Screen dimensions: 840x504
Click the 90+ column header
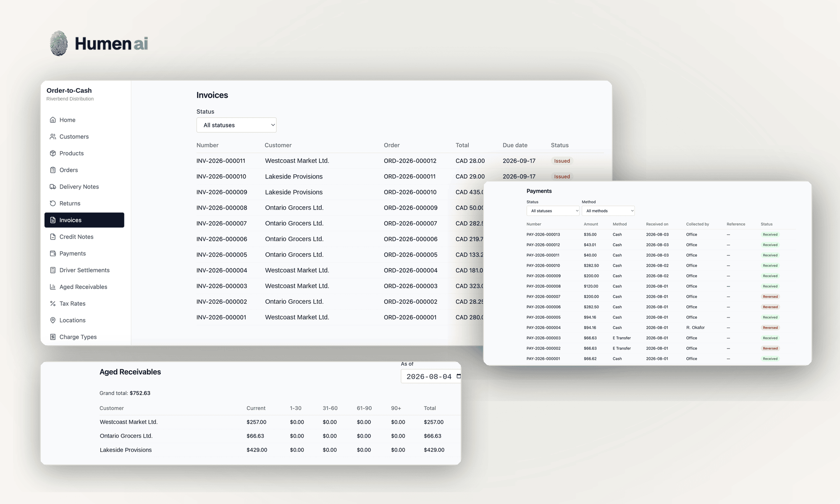[396, 408]
